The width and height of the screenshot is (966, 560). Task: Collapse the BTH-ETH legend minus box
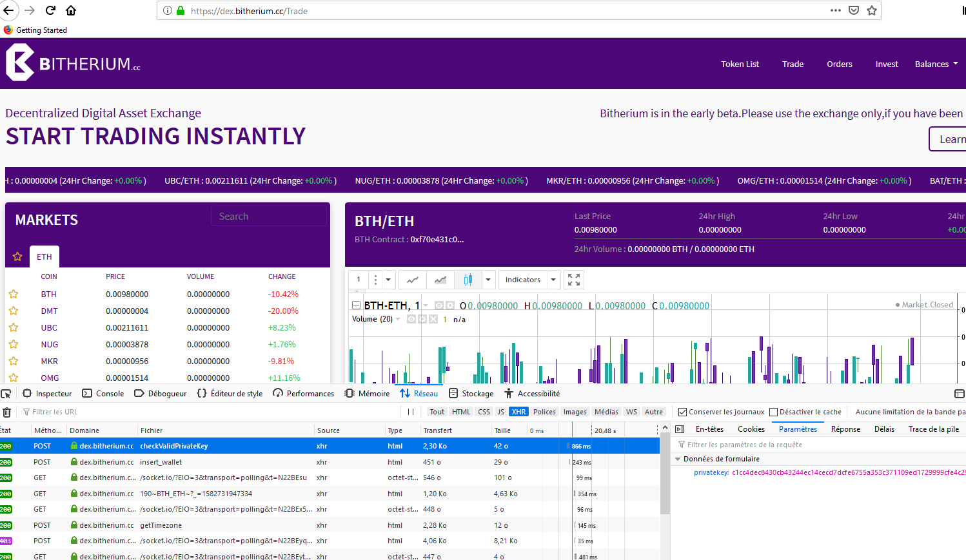(356, 305)
